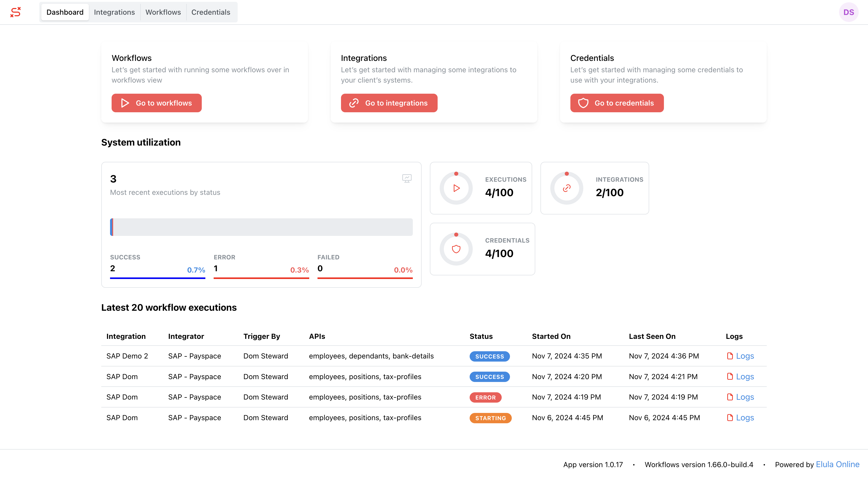This screenshot has width=868, height=479.
Task: Open the Elula Online link in the footer
Action: [x=838, y=464]
